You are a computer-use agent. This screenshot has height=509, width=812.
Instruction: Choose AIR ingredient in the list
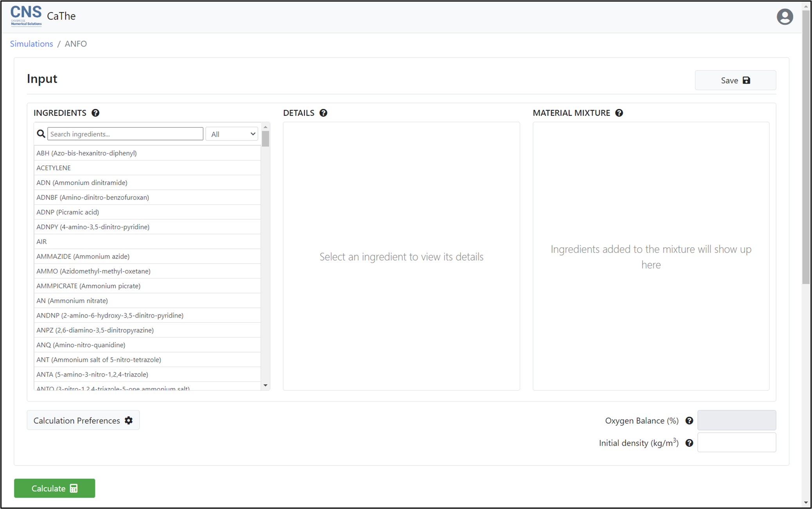tap(41, 241)
